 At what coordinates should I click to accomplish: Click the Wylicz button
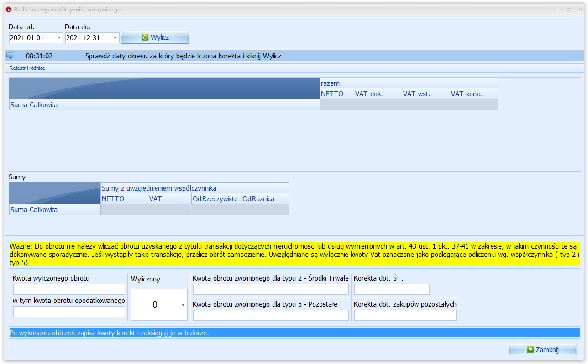pos(155,37)
